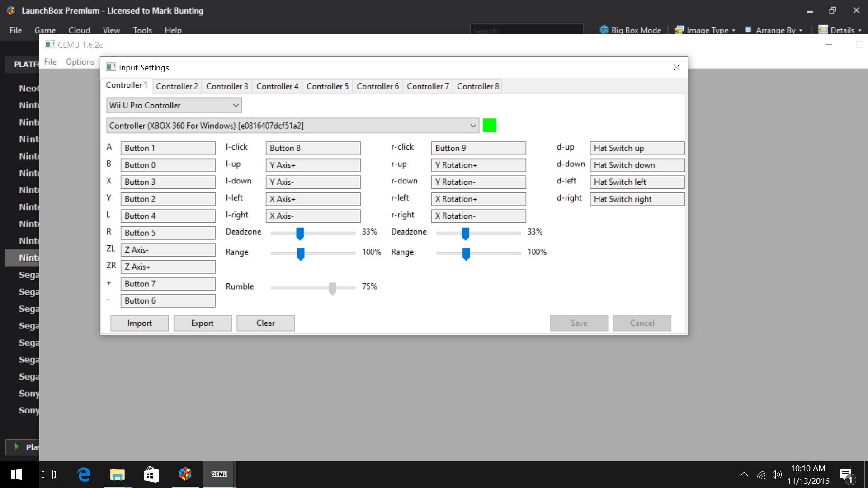The width and height of the screenshot is (868, 488).
Task: Click the r-click mapping field Button 9
Action: pos(478,148)
